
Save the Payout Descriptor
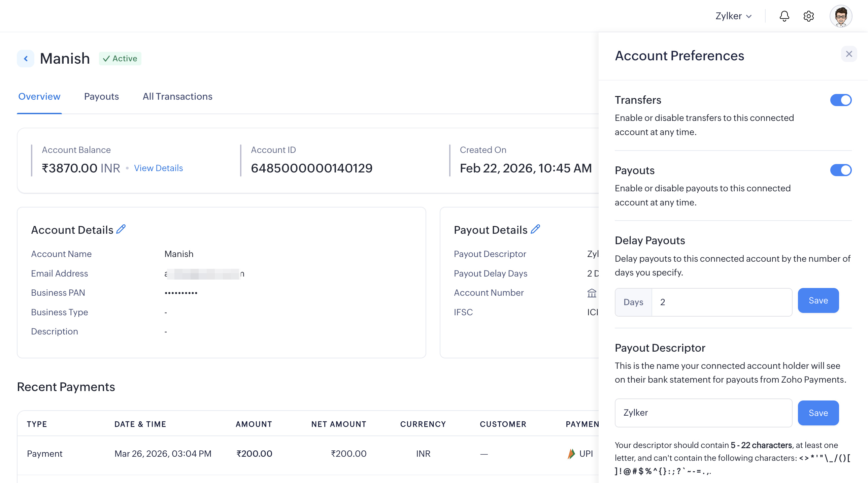[818, 413]
